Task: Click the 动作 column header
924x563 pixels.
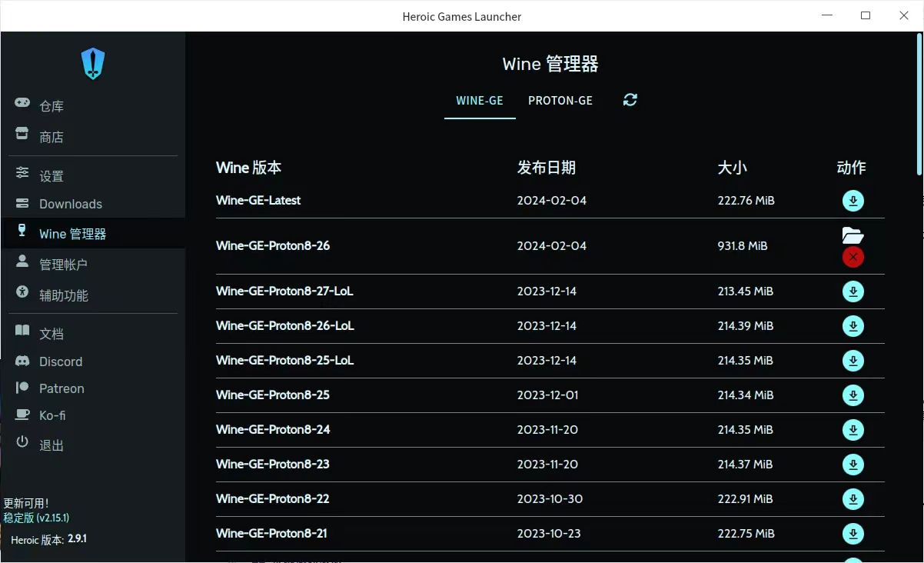Action: pyautogui.click(x=852, y=168)
